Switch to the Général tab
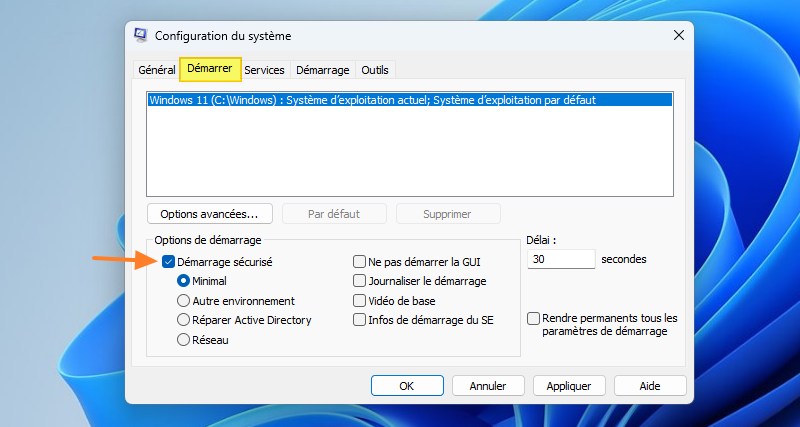 click(x=157, y=70)
